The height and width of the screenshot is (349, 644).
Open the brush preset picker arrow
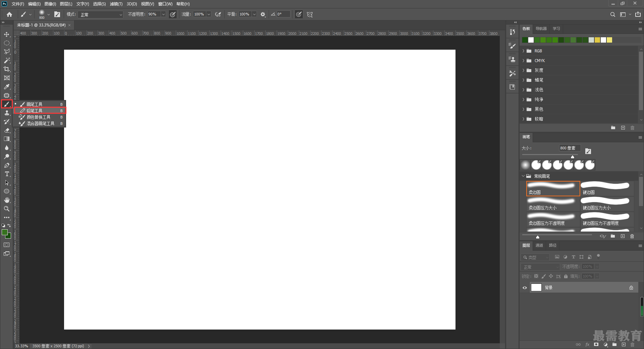click(49, 14)
